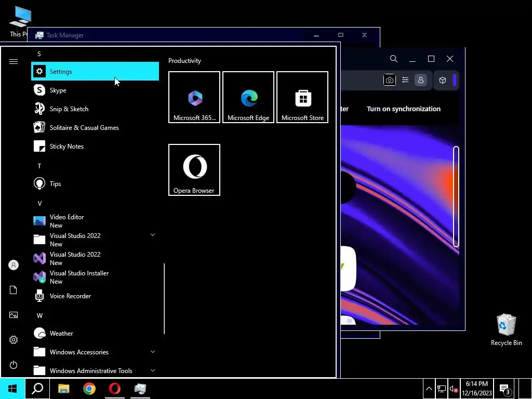Open Snip & Sketch app
Image resolution: width=532 pixels, height=399 pixels.
(95, 109)
